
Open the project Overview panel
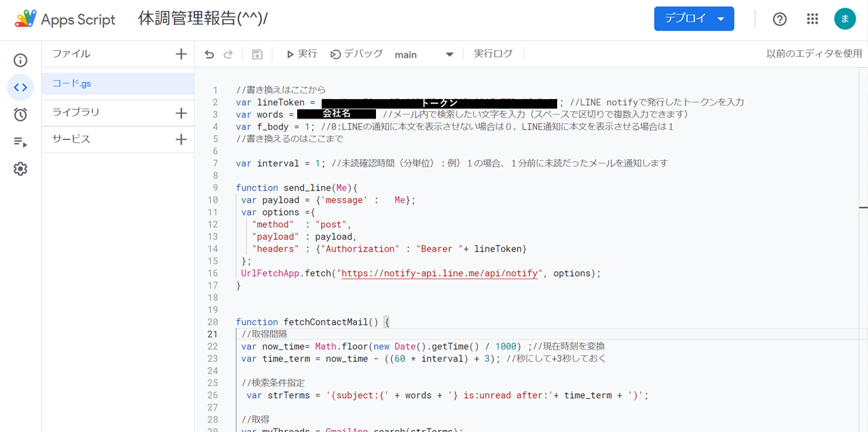tap(20, 60)
